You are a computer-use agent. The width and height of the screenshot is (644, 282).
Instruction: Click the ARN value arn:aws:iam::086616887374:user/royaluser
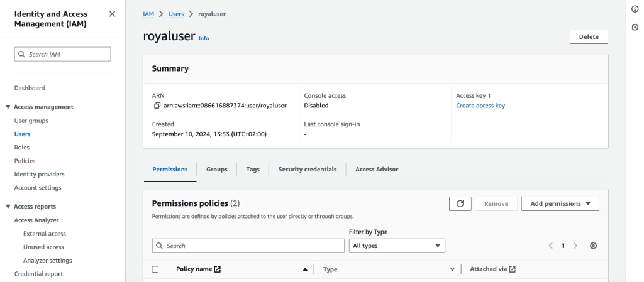point(225,106)
